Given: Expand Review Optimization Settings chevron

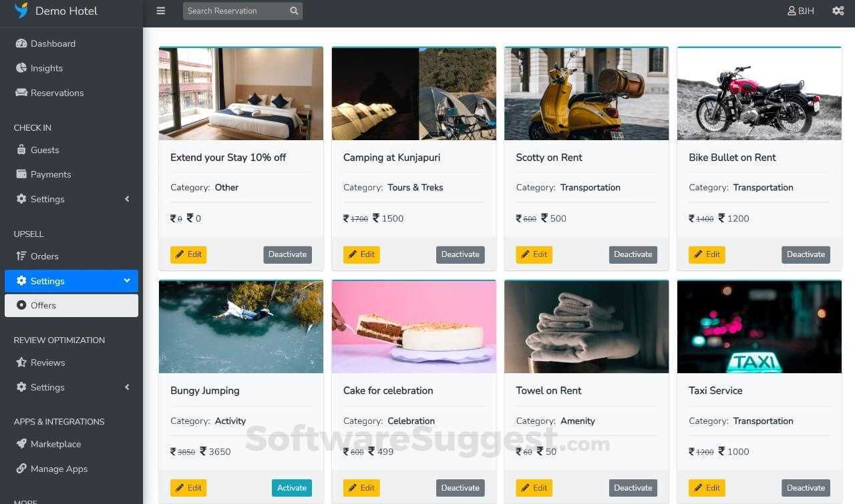Looking at the screenshot, I should pos(127,387).
